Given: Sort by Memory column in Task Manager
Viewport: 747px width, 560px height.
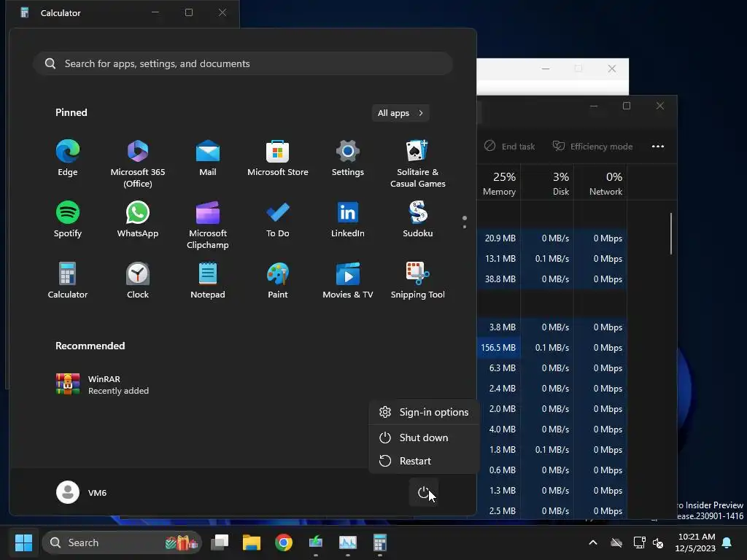Looking at the screenshot, I should coord(499,183).
